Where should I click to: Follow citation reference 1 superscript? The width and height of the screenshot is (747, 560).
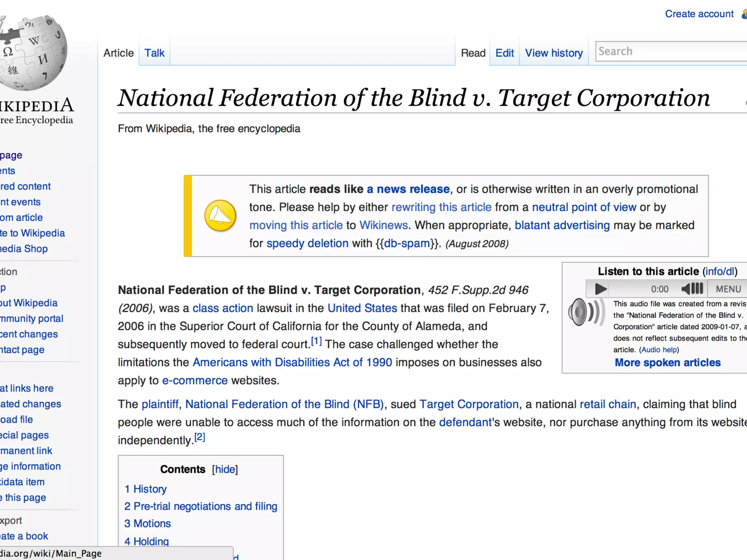[x=316, y=342]
